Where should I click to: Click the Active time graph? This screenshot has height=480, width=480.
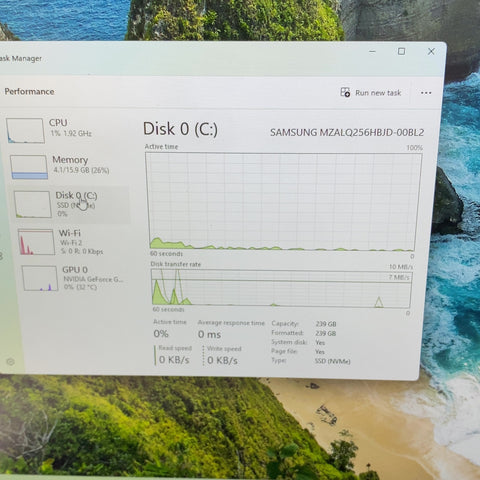click(283, 202)
